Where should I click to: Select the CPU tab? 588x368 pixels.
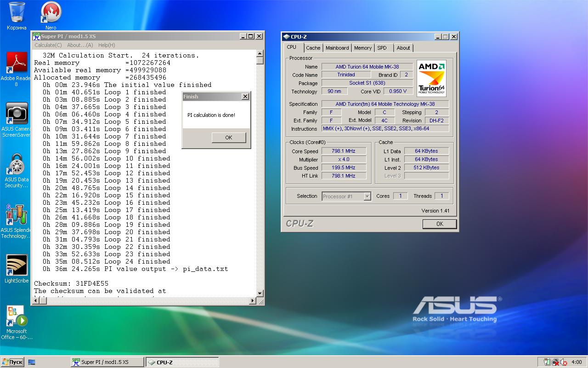292,47
